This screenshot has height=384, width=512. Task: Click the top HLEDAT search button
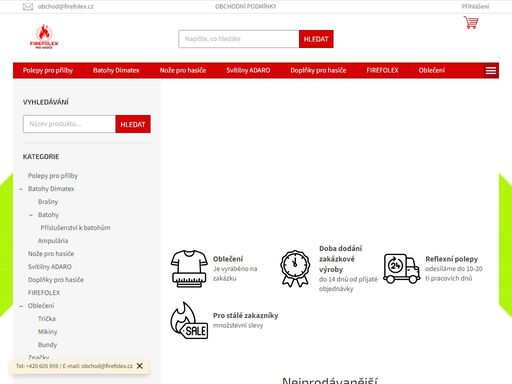[316, 39]
